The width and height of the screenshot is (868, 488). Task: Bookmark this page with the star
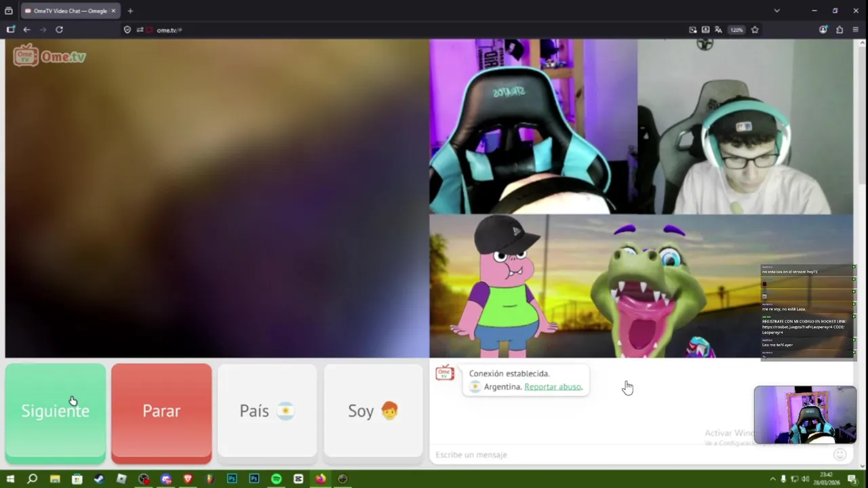755,30
